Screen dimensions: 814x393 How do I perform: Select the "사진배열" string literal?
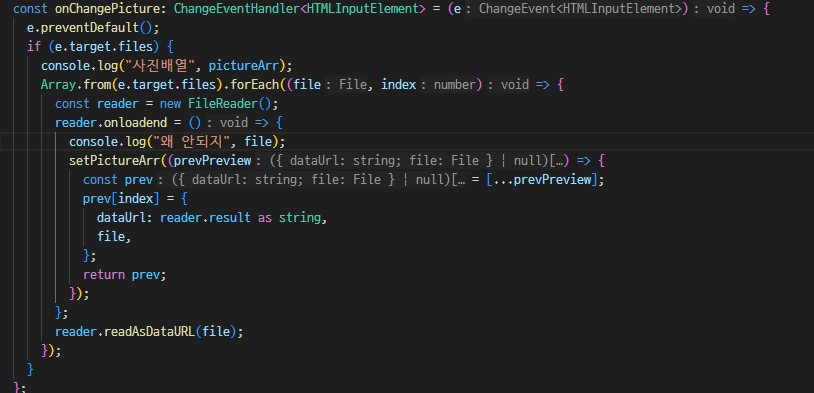click(160, 66)
